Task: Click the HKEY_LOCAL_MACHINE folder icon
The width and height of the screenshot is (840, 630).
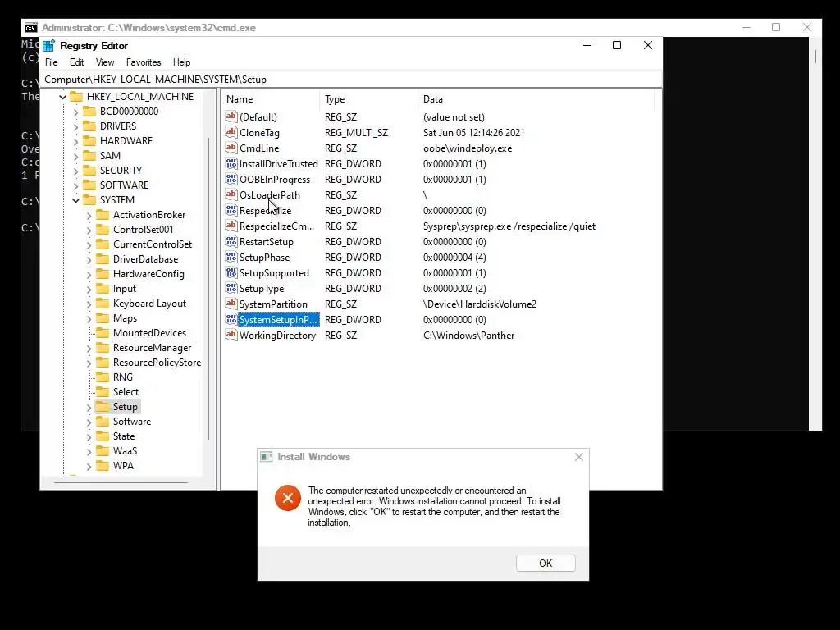Action: 76,97
